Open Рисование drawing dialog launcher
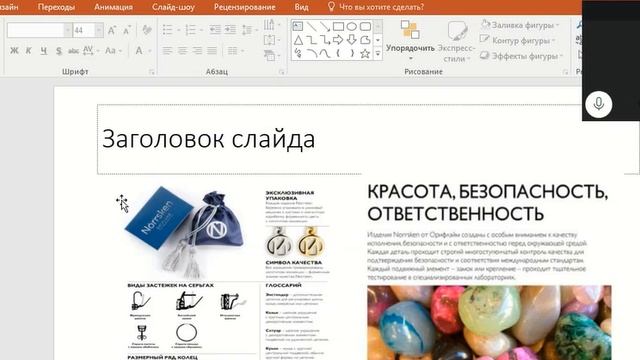This screenshot has width=640, height=360. 565,72
